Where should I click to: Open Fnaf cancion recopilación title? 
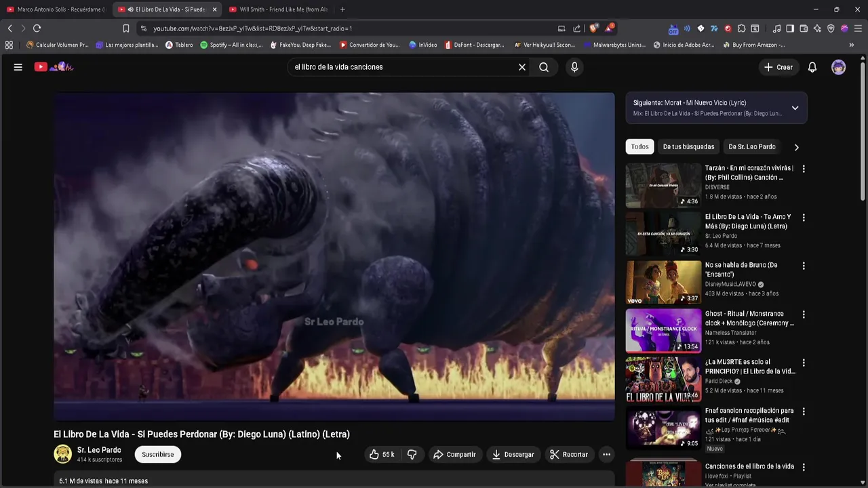tap(749, 415)
